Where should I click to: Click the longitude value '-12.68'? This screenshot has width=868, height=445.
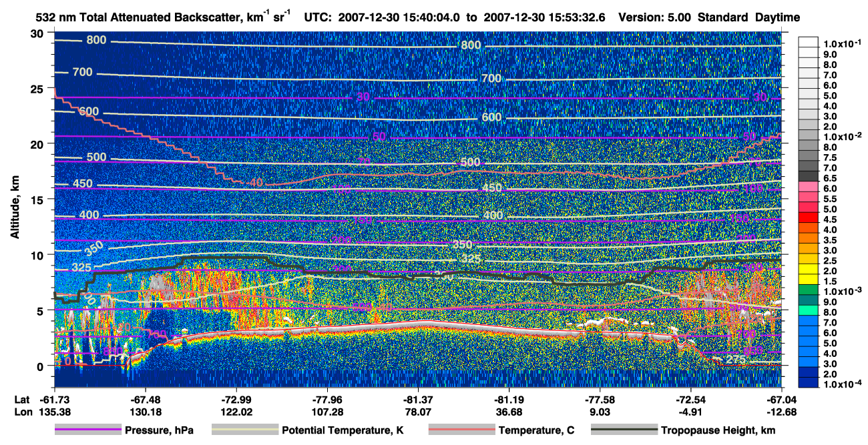(781, 412)
